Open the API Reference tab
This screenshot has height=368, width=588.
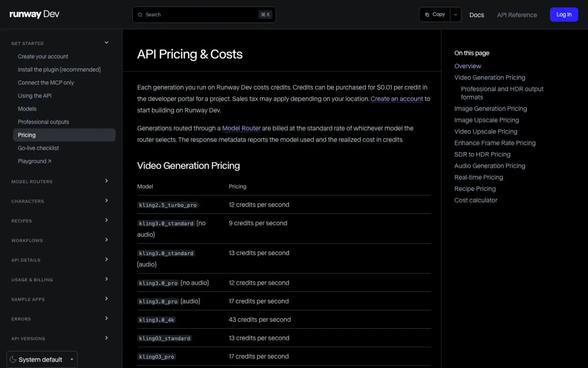coord(517,15)
